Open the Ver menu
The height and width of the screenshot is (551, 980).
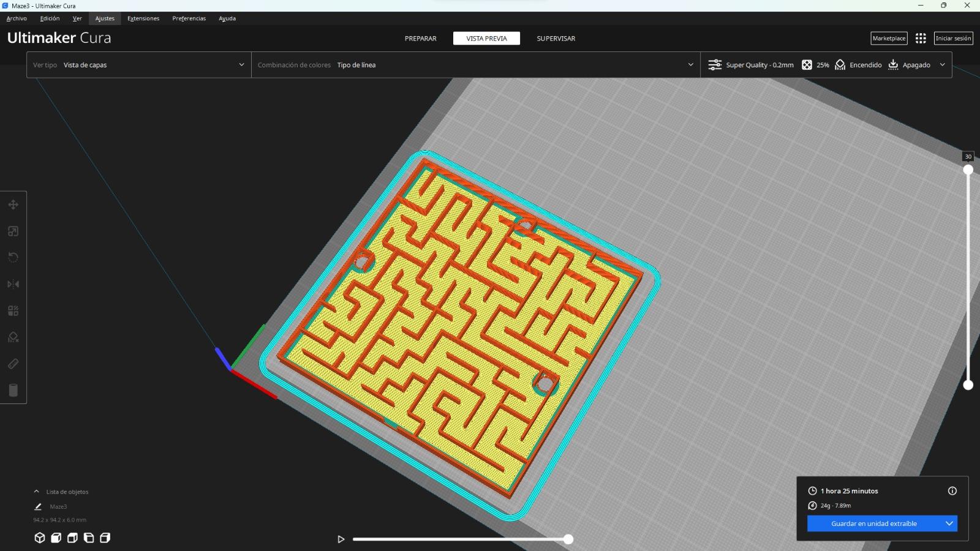77,18
